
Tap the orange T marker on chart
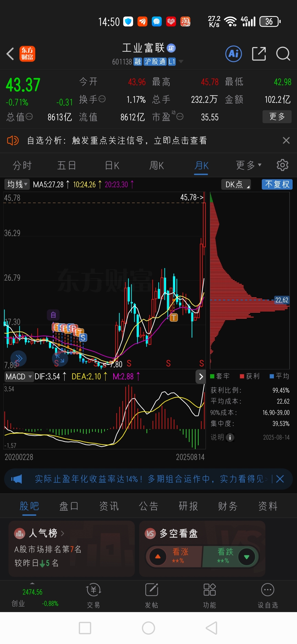tap(174, 318)
